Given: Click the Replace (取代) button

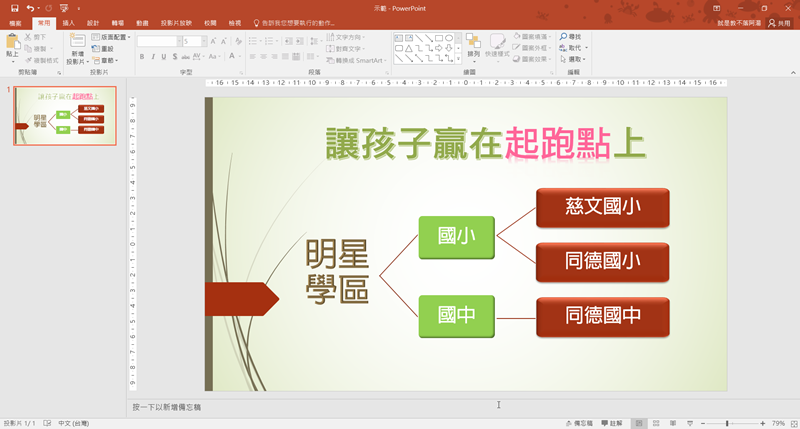Looking at the screenshot, I should point(573,48).
